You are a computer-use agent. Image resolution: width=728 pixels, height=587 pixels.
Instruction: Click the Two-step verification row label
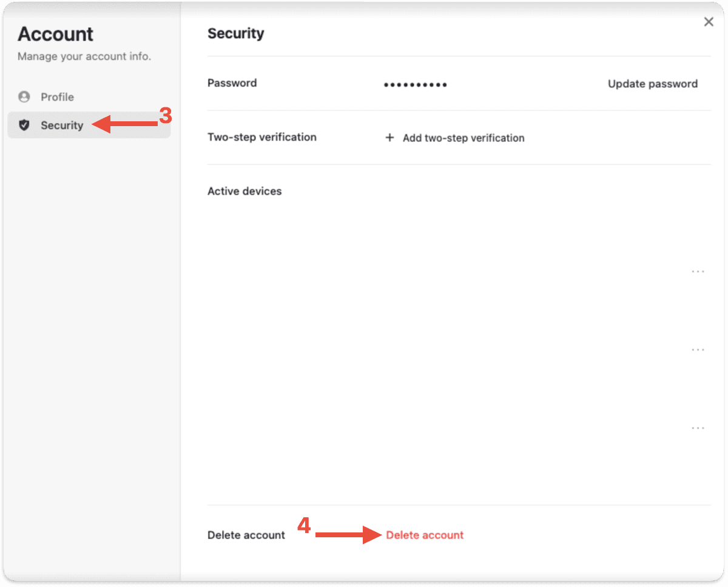pos(262,137)
